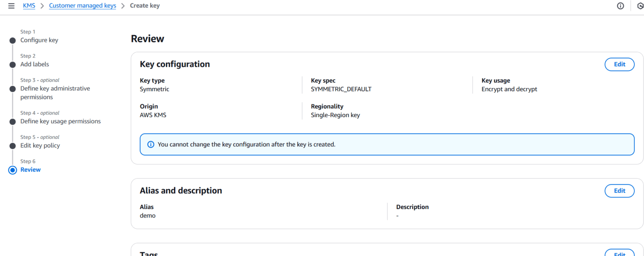Viewport: 644px width, 256px height.
Task: Open the Customer managed keys breadcrumb link
Action: point(82,5)
